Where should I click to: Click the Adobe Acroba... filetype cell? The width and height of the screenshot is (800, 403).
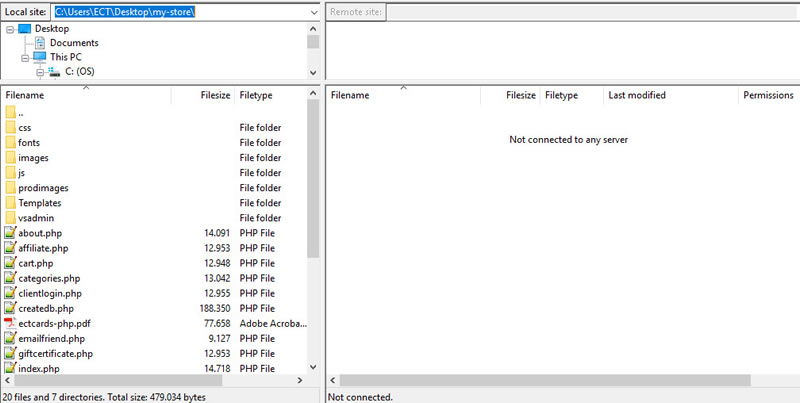coord(272,323)
